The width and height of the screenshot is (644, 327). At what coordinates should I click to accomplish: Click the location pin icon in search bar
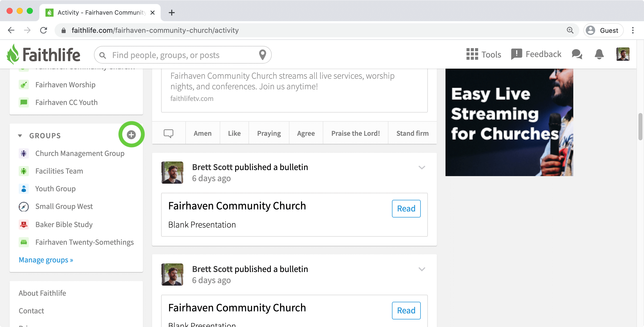click(263, 55)
